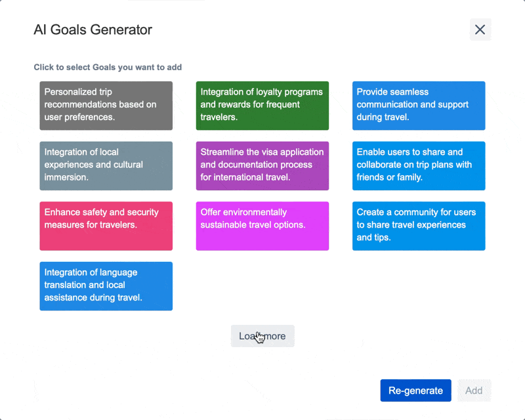
Task: Choose the local experiences and cultural immersion goal
Action: (x=106, y=165)
